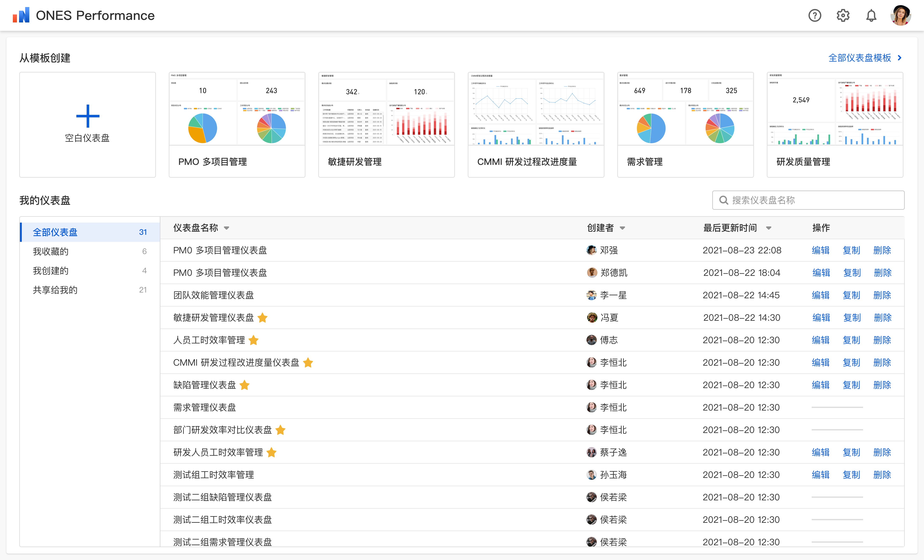Open the settings gear icon

843,15
